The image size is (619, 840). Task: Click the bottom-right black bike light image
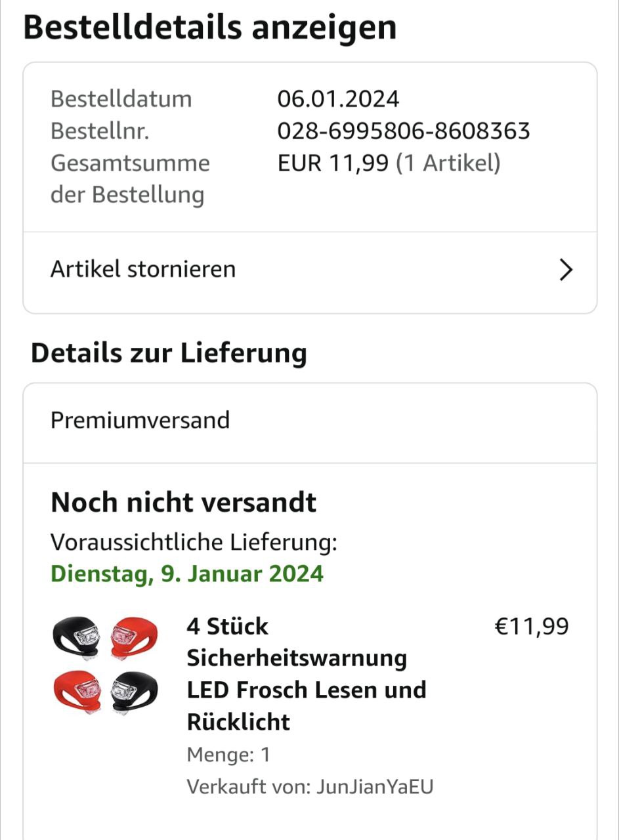click(x=133, y=691)
